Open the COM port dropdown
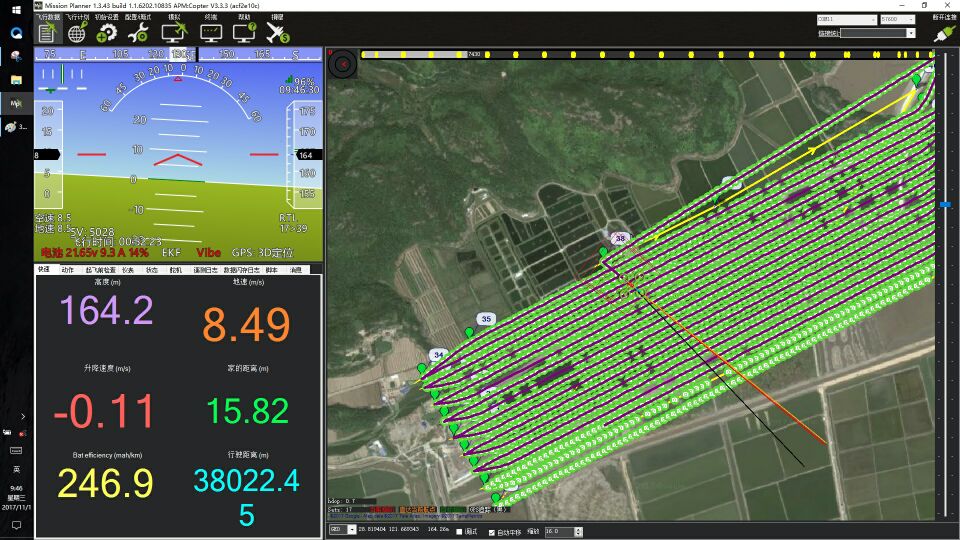This screenshot has height=540, width=960. coord(847,20)
